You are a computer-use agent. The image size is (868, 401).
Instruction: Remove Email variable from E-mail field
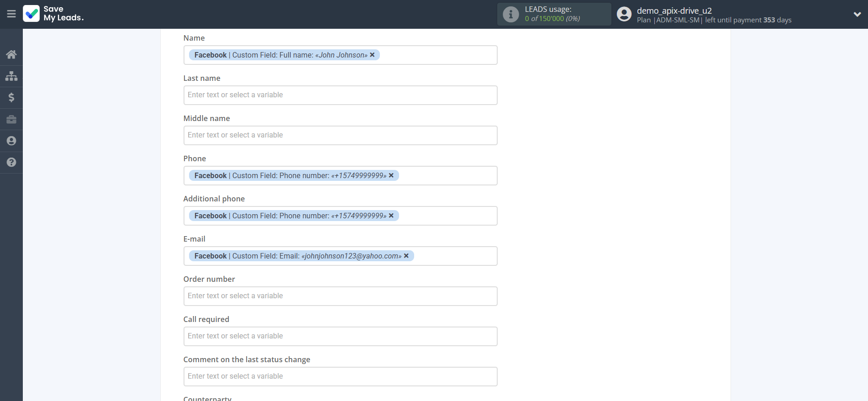coord(406,256)
